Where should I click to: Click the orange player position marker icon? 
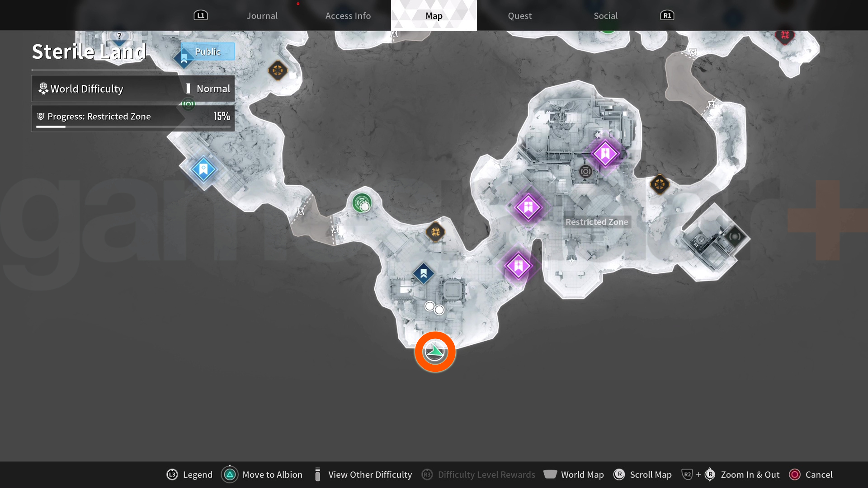pos(435,352)
